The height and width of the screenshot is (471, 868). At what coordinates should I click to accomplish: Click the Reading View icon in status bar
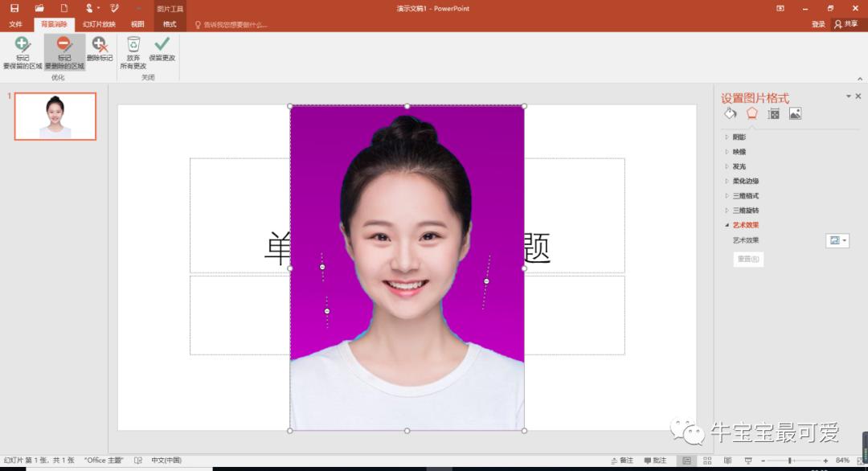click(x=728, y=460)
